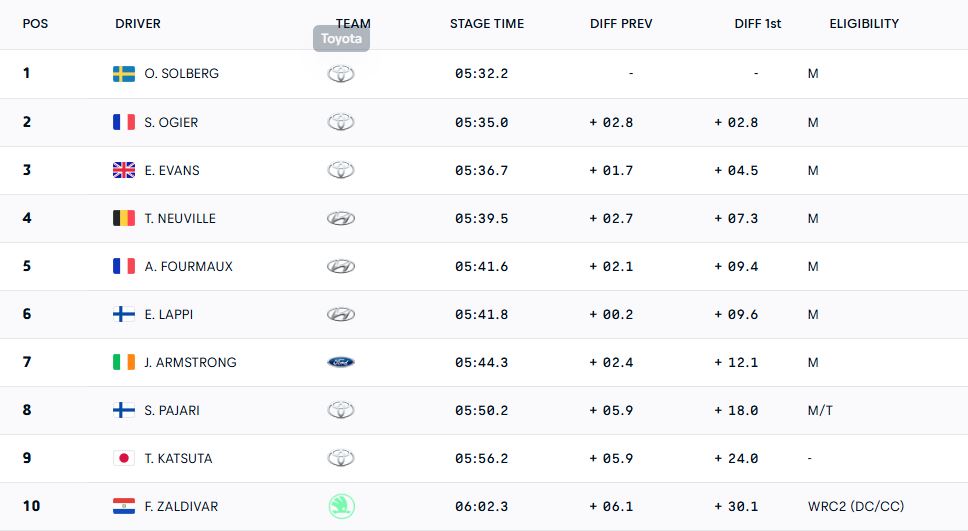Click the DRIVER column header

138,24
